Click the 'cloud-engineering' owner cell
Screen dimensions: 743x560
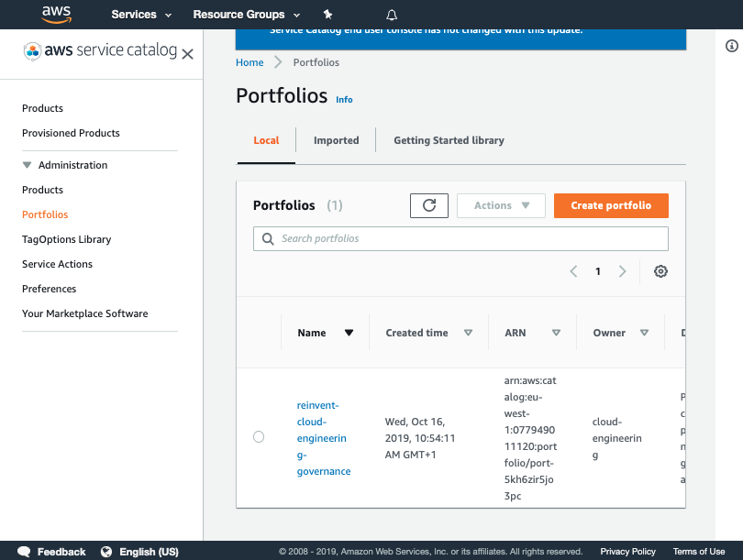tap(617, 438)
